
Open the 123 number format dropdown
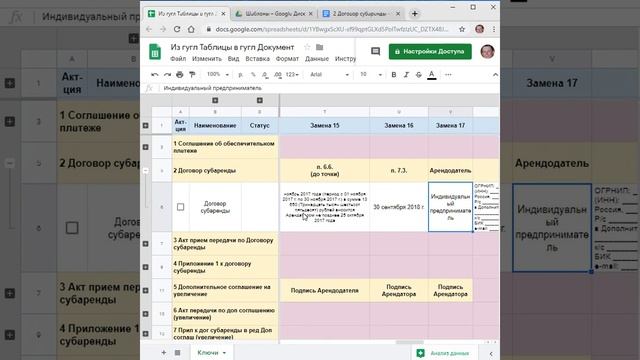292,75
